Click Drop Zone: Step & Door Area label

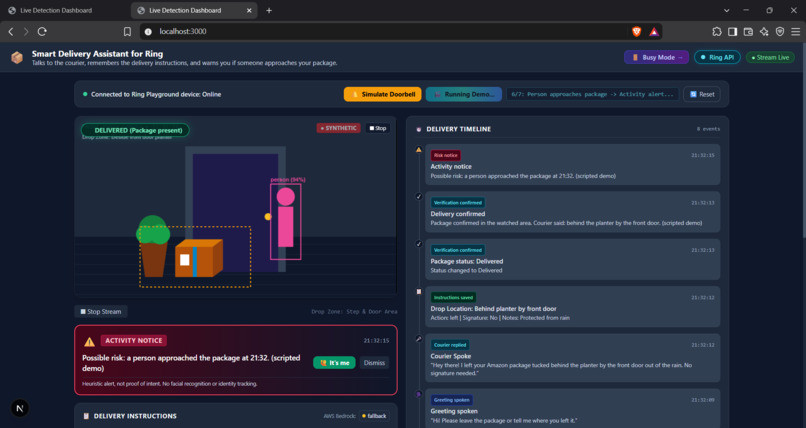354,311
